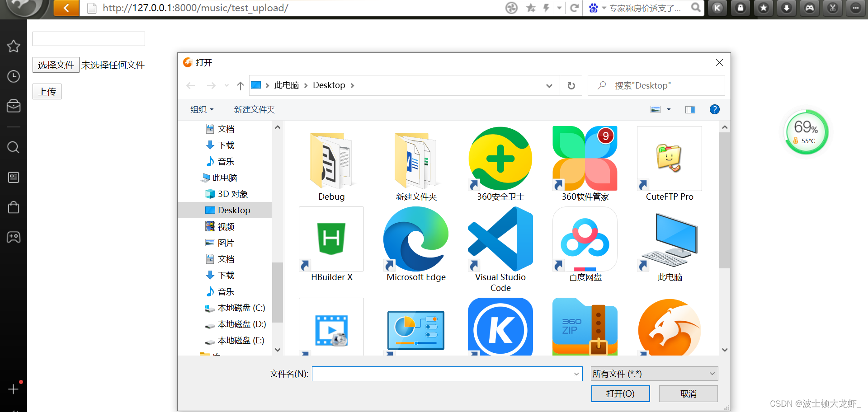The height and width of the screenshot is (412, 868).
Task: Select the 此电脑 desktop shortcut icon
Action: pos(670,242)
